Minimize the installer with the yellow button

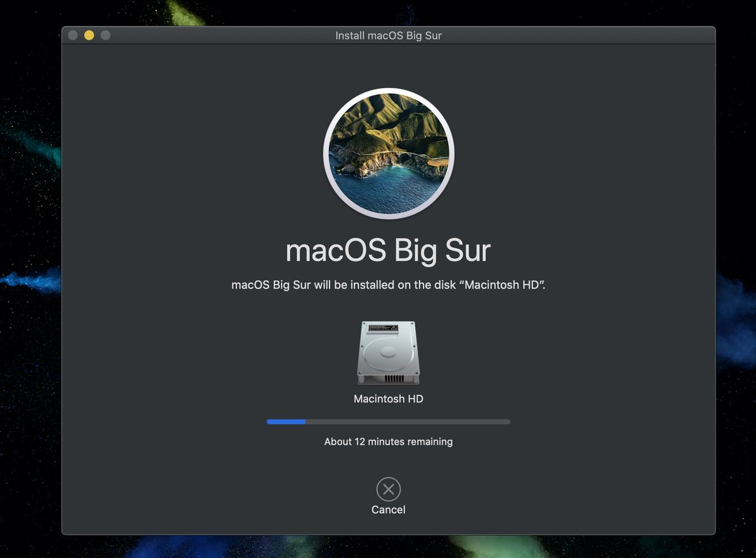89,35
